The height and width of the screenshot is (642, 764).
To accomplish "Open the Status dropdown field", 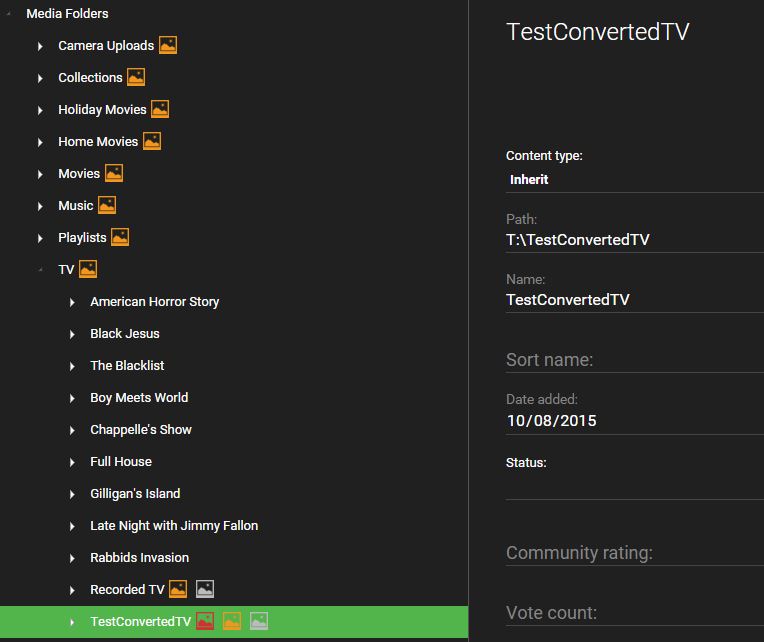I will [x=635, y=486].
